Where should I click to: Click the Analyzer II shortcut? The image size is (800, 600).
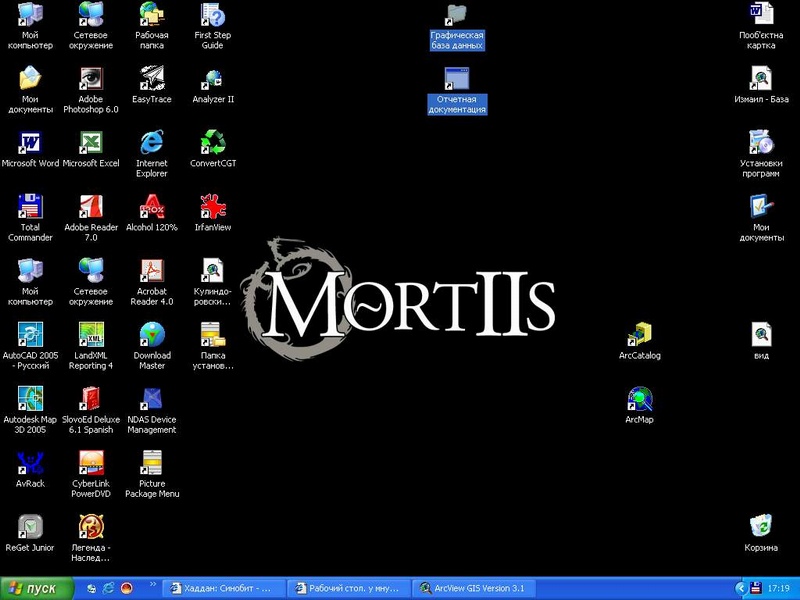pos(213,85)
